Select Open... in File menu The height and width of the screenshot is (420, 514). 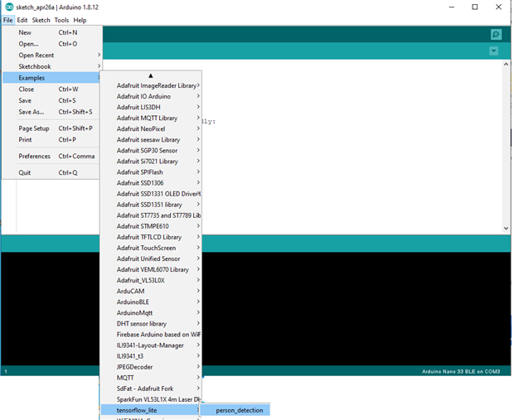[51, 44]
